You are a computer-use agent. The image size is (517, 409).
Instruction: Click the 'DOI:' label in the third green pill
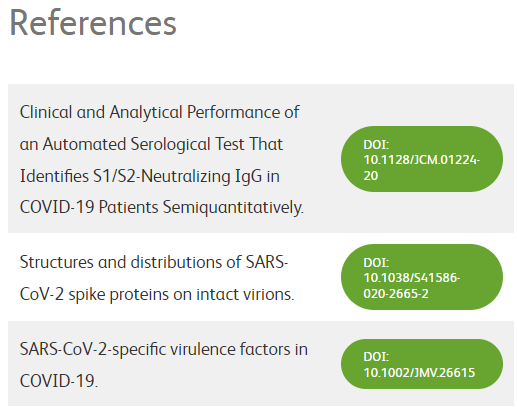pyautogui.click(x=376, y=357)
